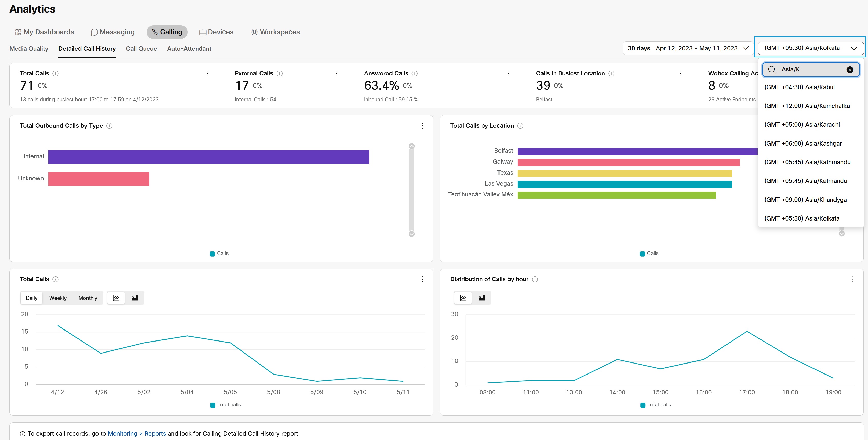Image resolution: width=868 pixels, height=440 pixels.
Task: Choose (GMT +06:00) Asia/Kashgar timezone
Action: pyautogui.click(x=811, y=143)
